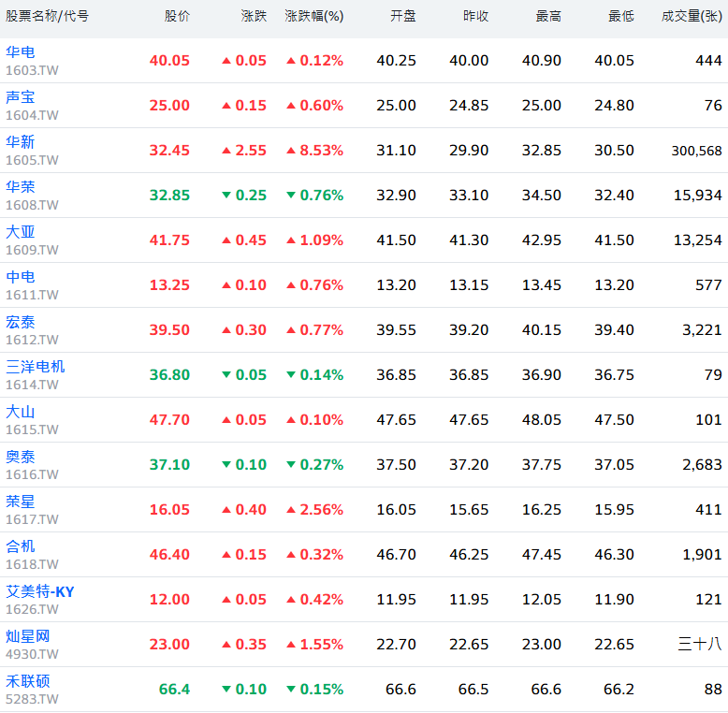
Task: Click green down arrow beside 0.76% for 华荣
Action: click(x=291, y=196)
